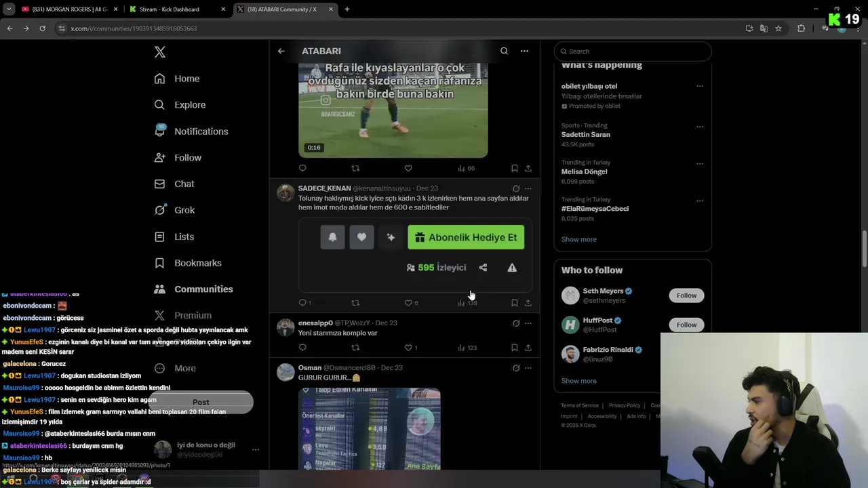The image size is (868, 488).
Task: Open options for the obilet promoted trend
Action: 700,86
